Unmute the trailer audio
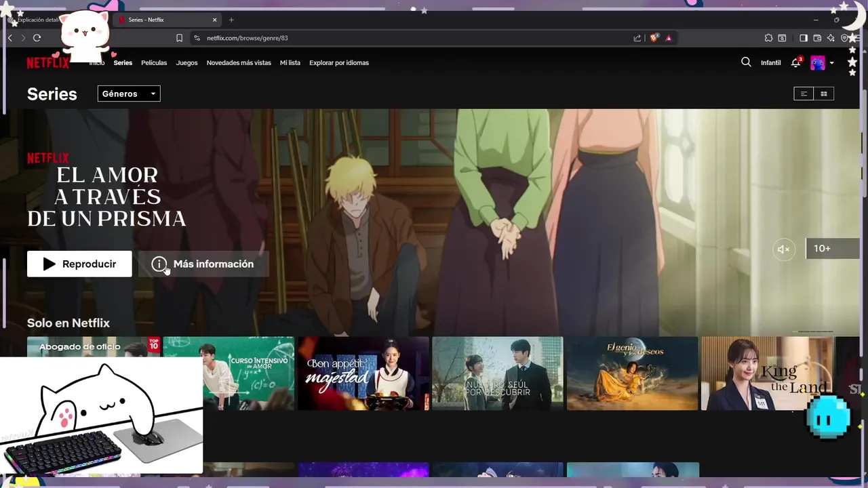 pos(784,249)
